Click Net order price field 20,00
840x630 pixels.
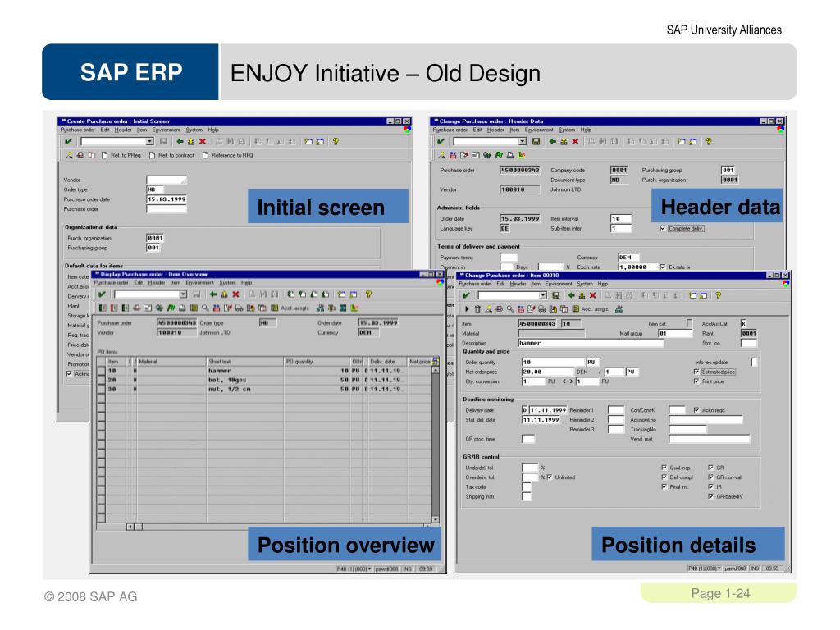(548, 372)
